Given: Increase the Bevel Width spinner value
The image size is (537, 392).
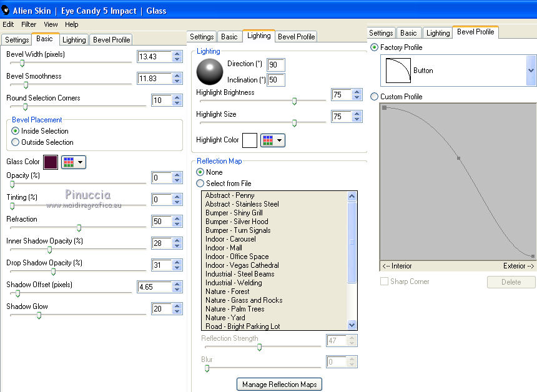Looking at the screenshot, I should click(177, 54).
